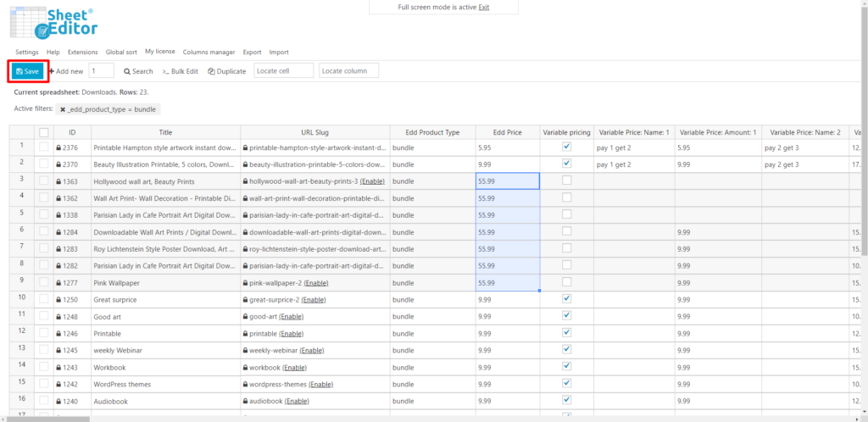Viewport: 868px width, 422px height.
Task: Remove the _edd_product_type bundle filter
Action: coord(63,109)
